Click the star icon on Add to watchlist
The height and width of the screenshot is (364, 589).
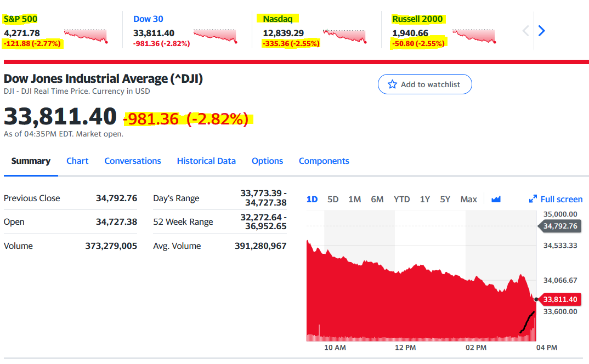point(392,84)
